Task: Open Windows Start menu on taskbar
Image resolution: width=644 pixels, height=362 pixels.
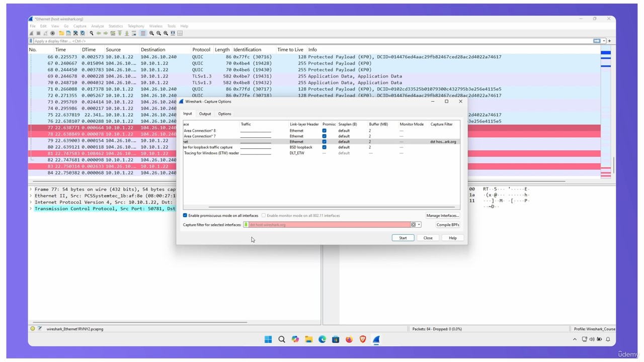Action: 268,339
